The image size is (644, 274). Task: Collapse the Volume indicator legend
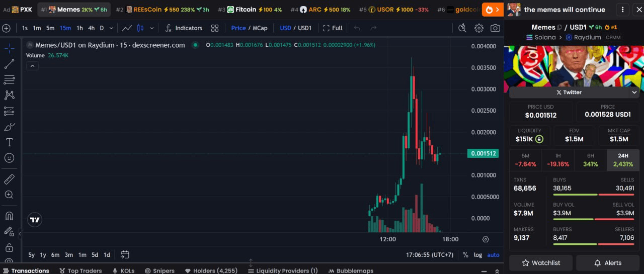32,66
